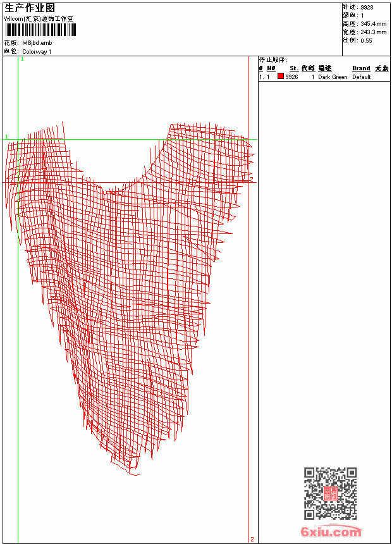
Task: Click the stitch count value 9928
Action: tap(367, 8)
